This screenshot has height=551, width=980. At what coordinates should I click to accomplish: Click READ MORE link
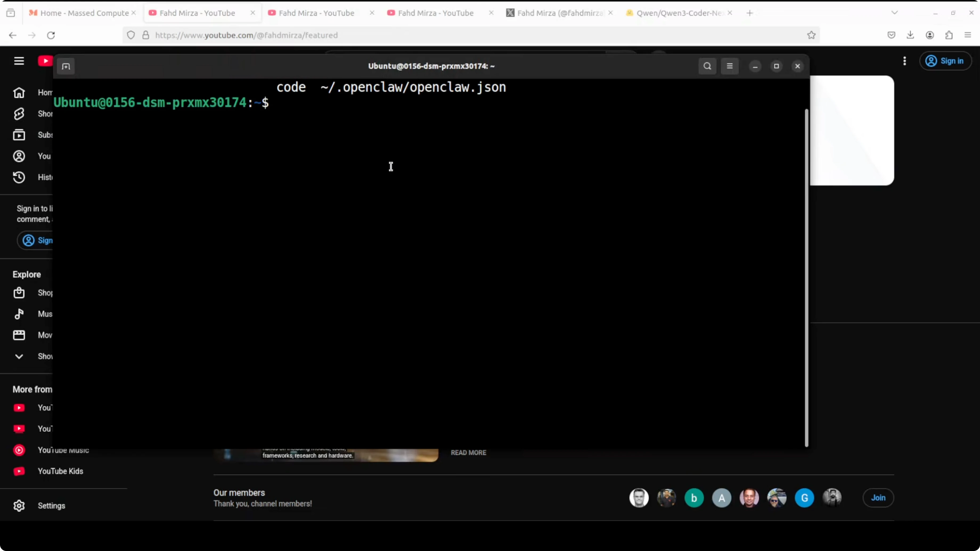coord(468,453)
